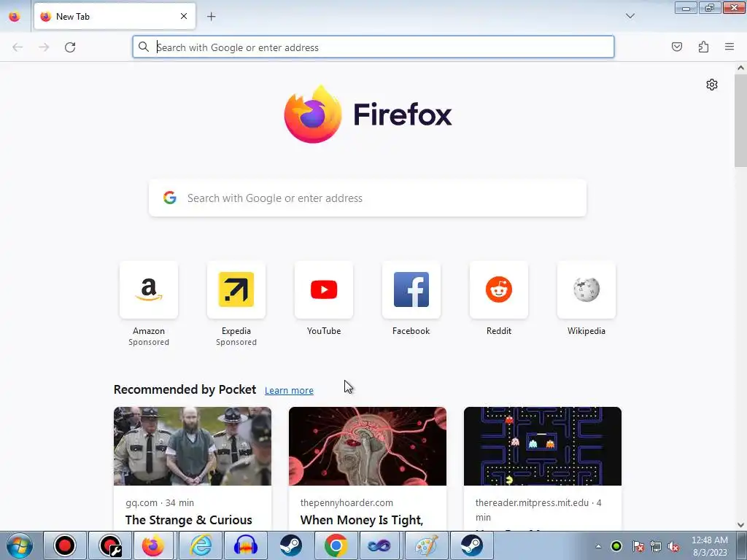Click the Reload page button
The image size is (747, 560).
tap(70, 47)
